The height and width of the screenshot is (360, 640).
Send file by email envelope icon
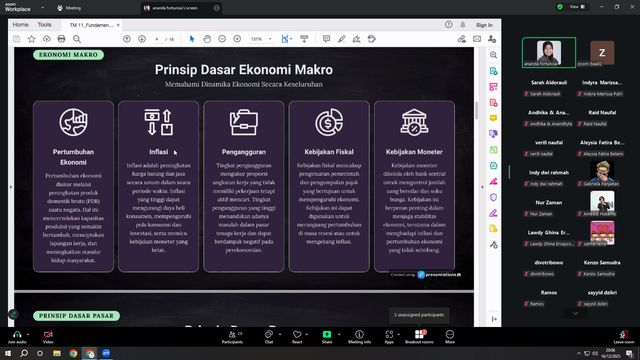click(477, 39)
